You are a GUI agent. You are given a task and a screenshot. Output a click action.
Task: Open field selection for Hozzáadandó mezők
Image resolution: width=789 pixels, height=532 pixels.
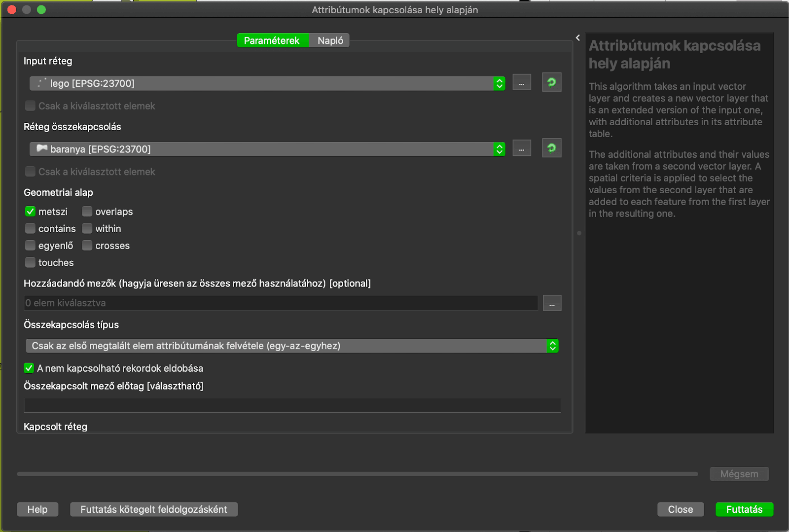pyautogui.click(x=552, y=303)
